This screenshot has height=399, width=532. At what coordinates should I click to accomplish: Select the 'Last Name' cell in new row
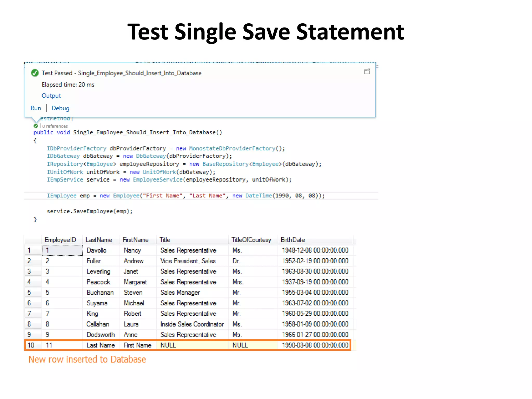pyautogui.click(x=101, y=345)
